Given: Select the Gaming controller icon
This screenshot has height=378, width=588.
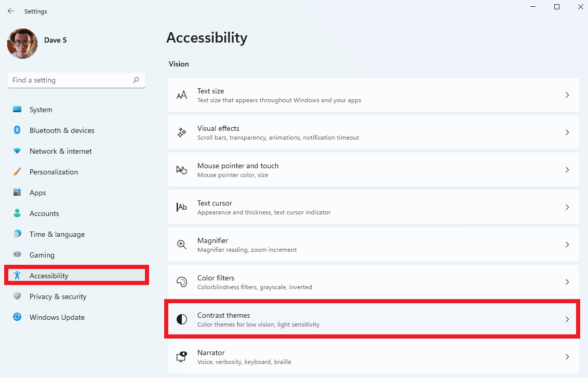Looking at the screenshot, I should click(x=17, y=255).
